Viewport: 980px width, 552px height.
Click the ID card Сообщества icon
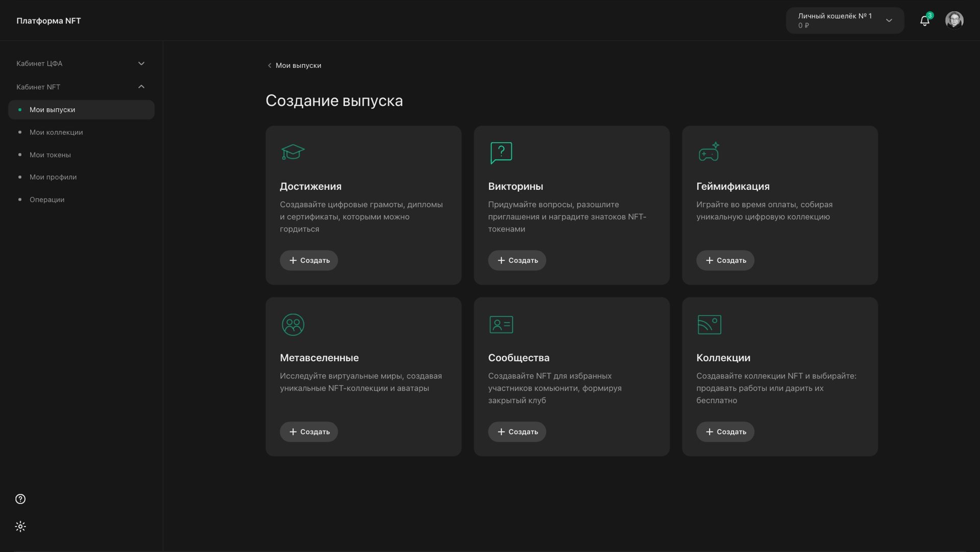click(x=501, y=324)
